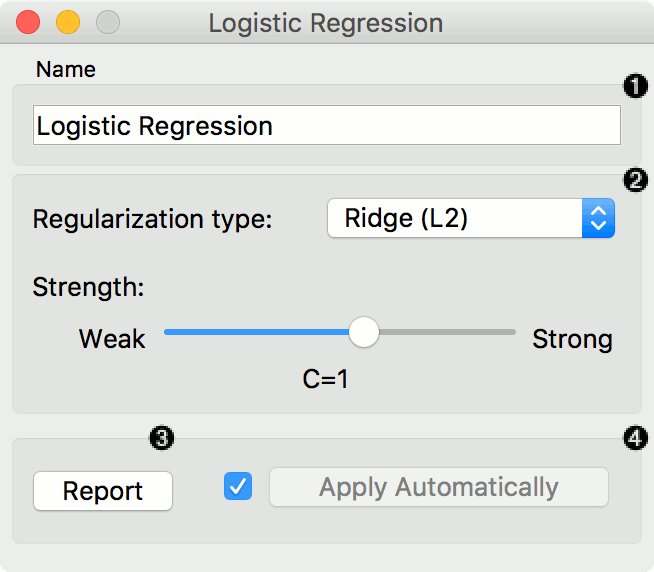Click the Strong label beside the slider

[x=572, y=339]
